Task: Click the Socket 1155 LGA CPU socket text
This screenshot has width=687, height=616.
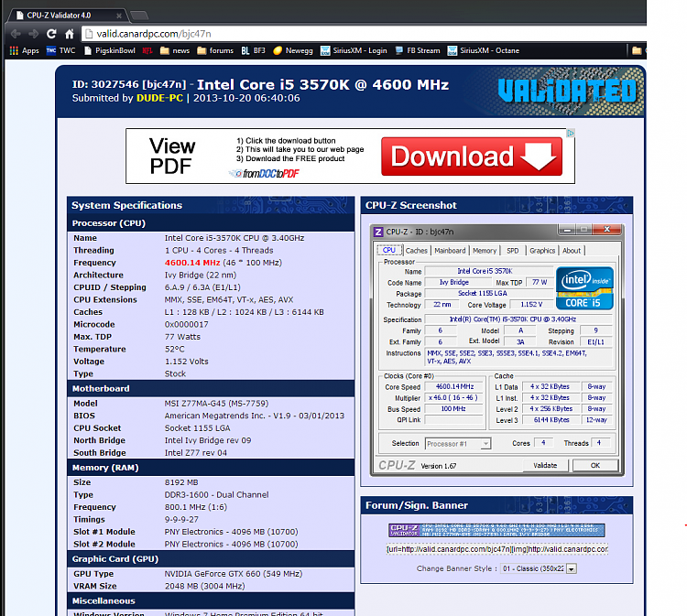Action: [197, 427]
